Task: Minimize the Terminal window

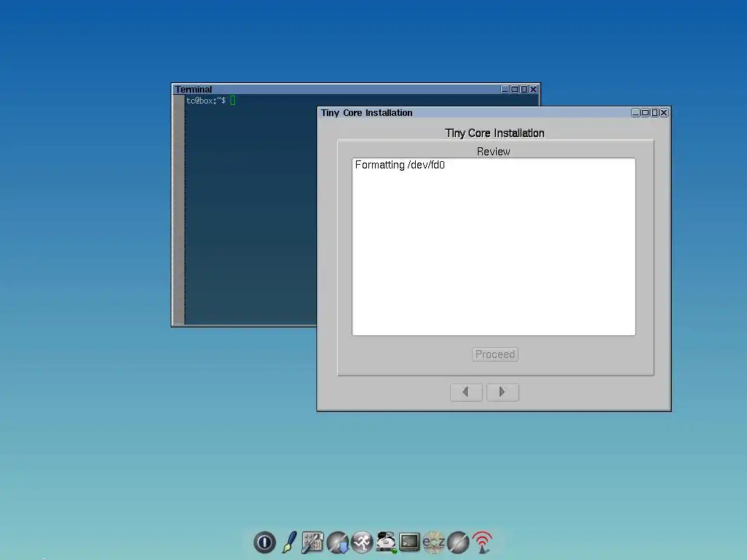Action: pyautogui.click(x=505, y=89)
